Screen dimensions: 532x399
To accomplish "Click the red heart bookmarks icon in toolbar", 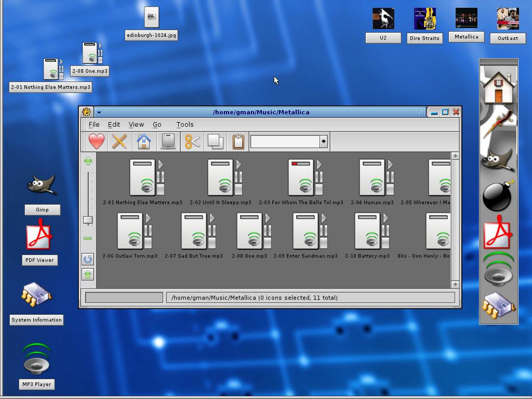I will pyautogui.click(x=97, y=141).
